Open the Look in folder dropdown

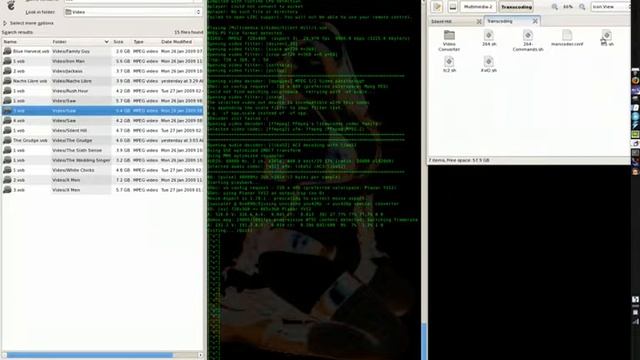coord(133,12)
